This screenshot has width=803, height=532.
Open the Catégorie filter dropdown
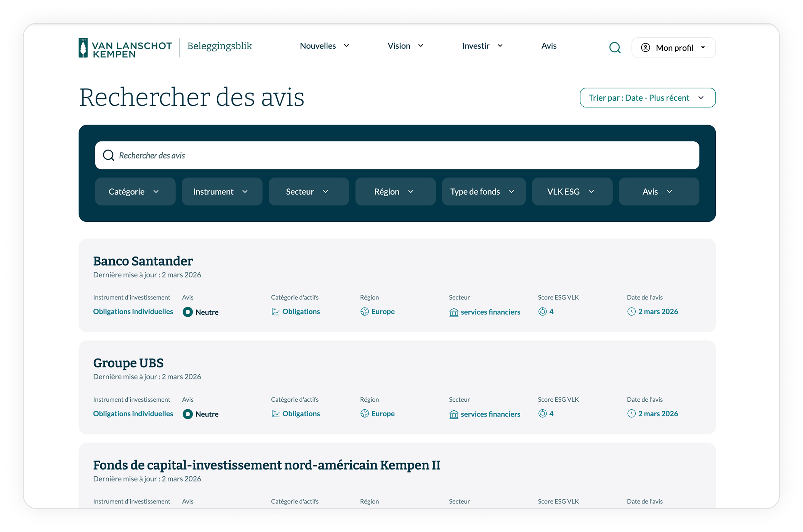coord(135,192)
